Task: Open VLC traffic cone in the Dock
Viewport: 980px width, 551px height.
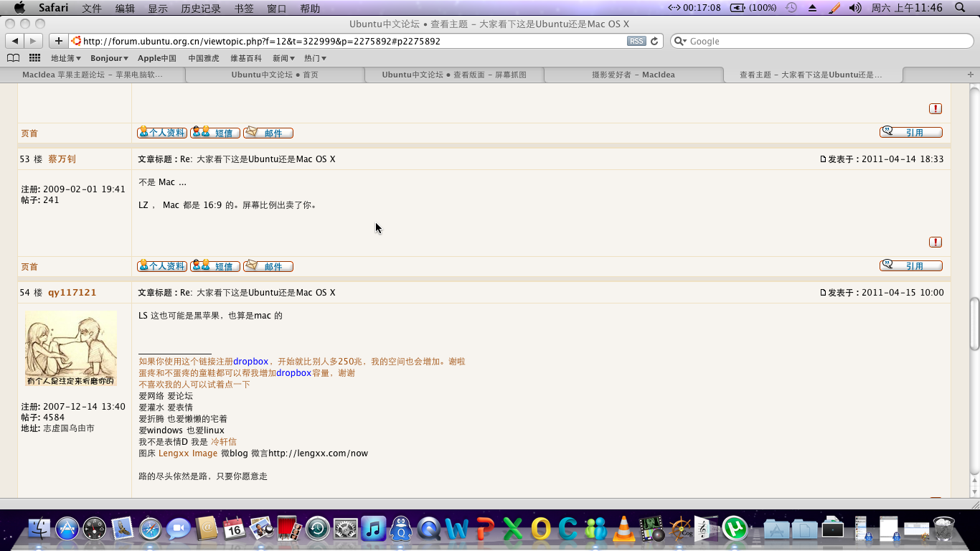Action: pyautogui.click(x=624, y=530)
